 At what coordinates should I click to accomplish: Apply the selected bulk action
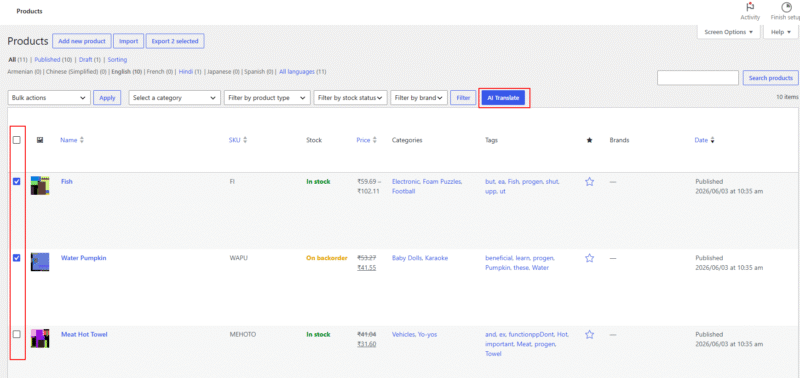tap(107, 98)
